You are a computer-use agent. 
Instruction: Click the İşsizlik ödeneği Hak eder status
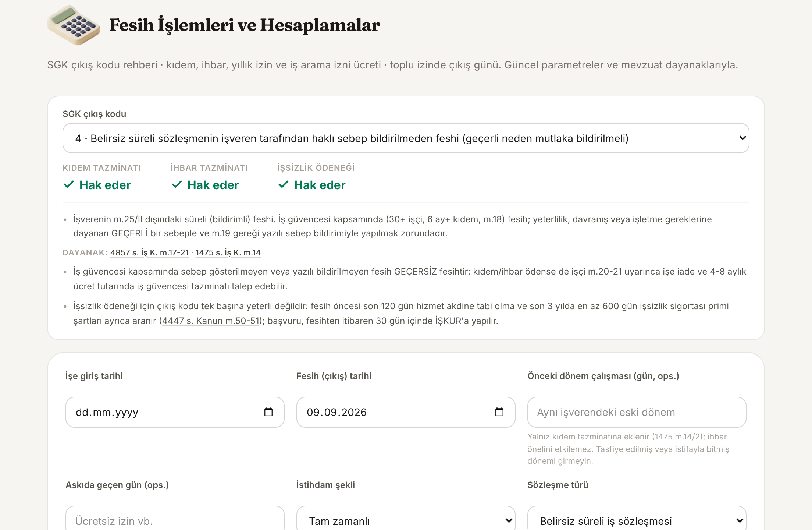[312, 185]
